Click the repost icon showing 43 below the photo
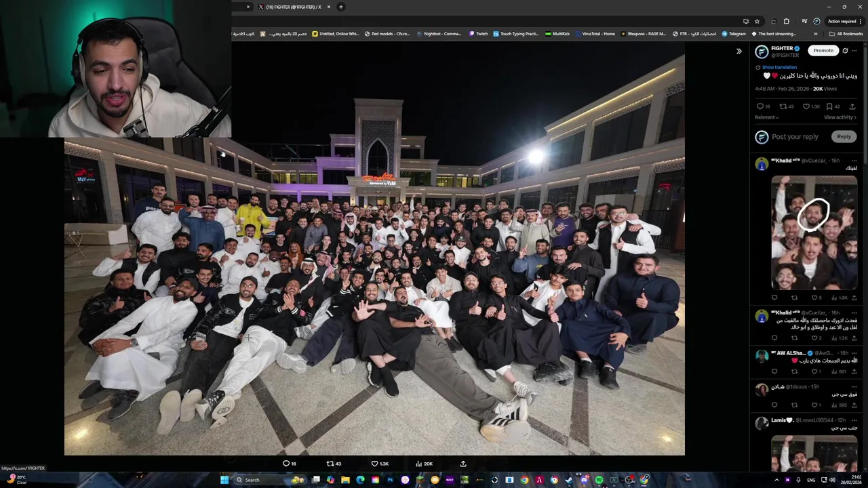868x488 pixels. pos(330,464)
